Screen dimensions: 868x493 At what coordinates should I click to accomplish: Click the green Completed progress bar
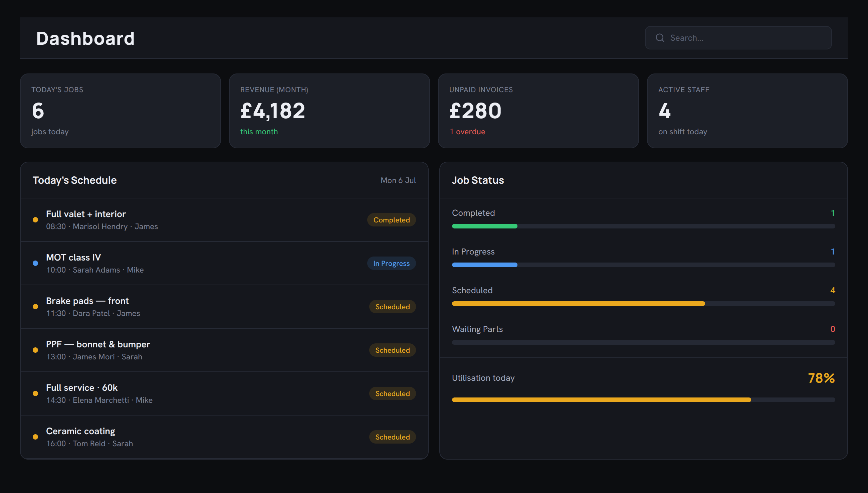pos(485,226)
